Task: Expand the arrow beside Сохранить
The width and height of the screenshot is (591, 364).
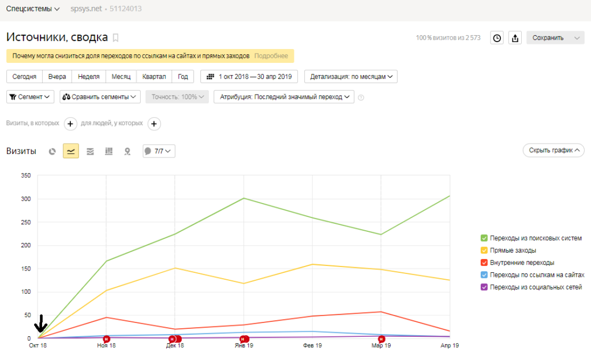Action: tap(577, 37)
